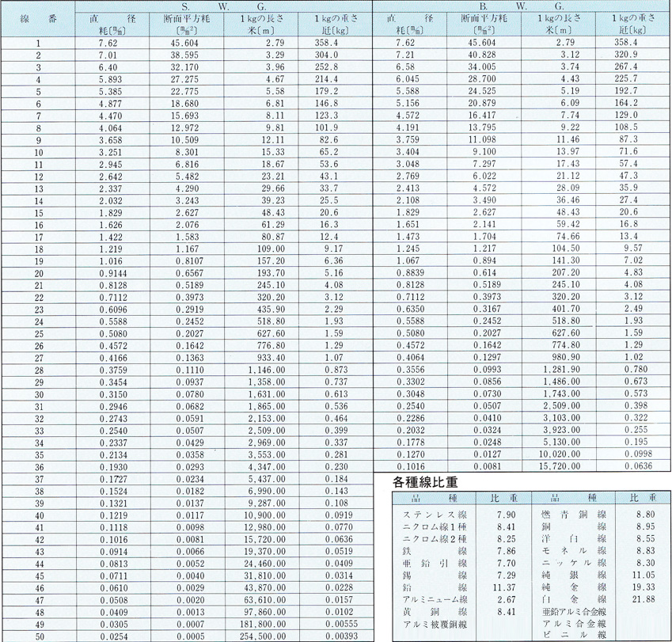This screenshot has height=642, width=672.
Task: Select the length value 5,130.00
Action: click(x=561, y=442)
